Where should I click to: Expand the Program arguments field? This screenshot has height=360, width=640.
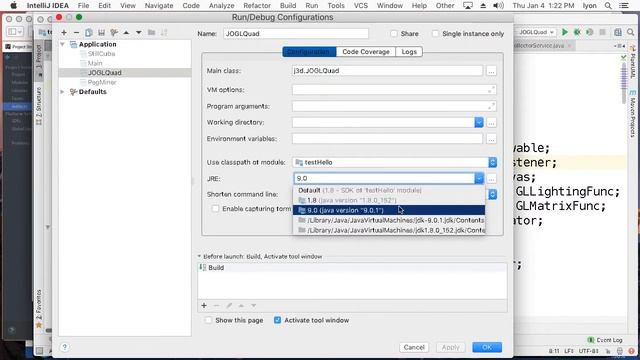[x=491, y=106]
